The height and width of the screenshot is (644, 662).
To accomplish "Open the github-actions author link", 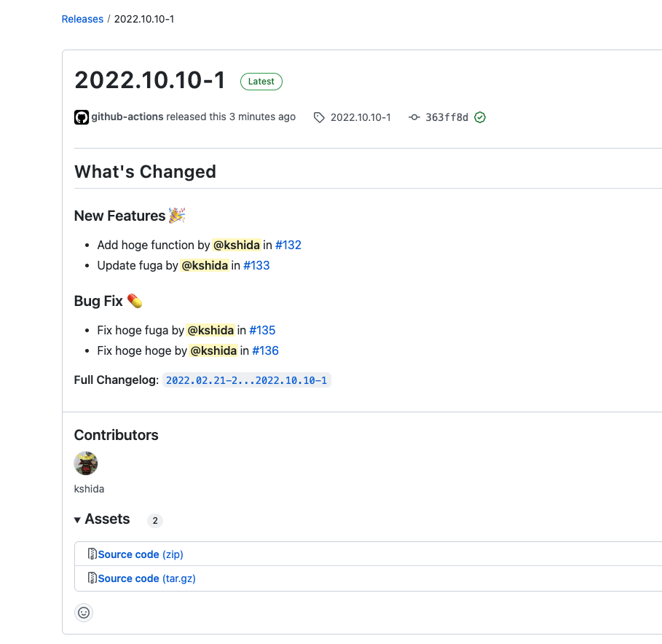I will (x=127, y=117).
